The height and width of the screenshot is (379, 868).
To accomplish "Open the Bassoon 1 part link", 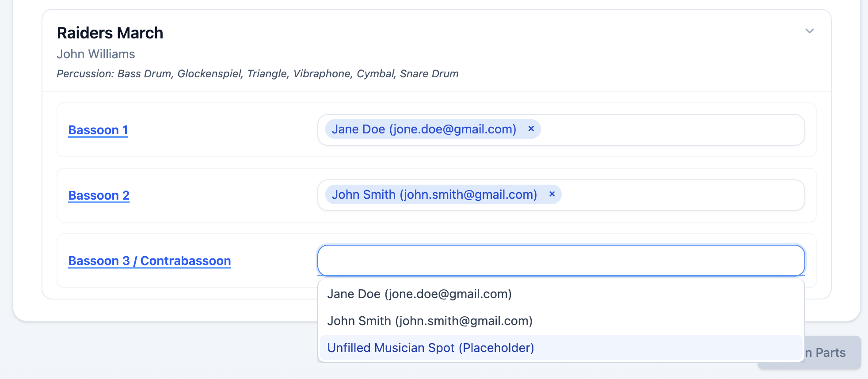I will pos(98,130).
